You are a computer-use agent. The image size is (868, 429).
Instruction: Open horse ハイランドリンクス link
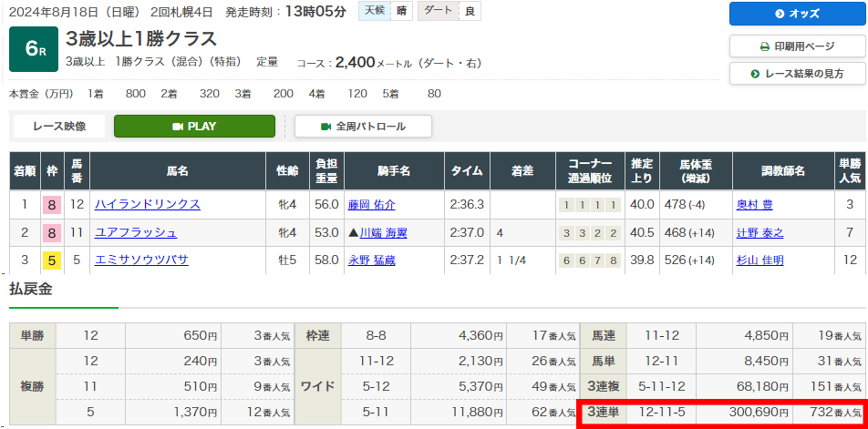point(148,205)
